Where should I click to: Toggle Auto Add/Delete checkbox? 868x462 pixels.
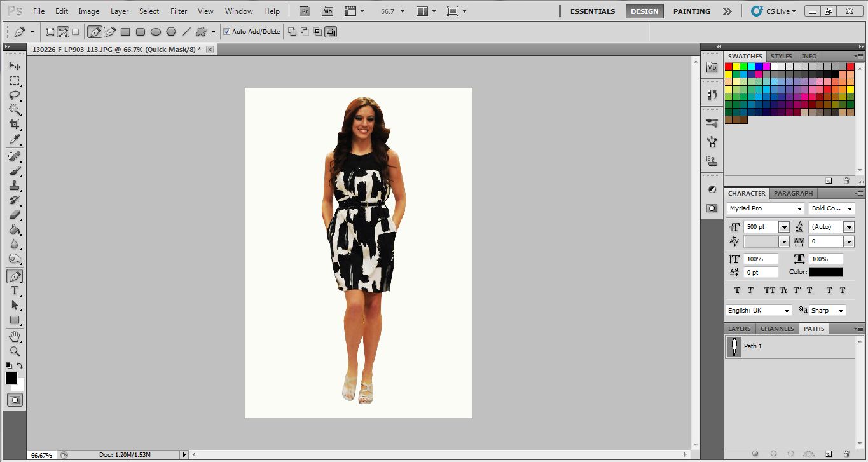pos(227,31)
